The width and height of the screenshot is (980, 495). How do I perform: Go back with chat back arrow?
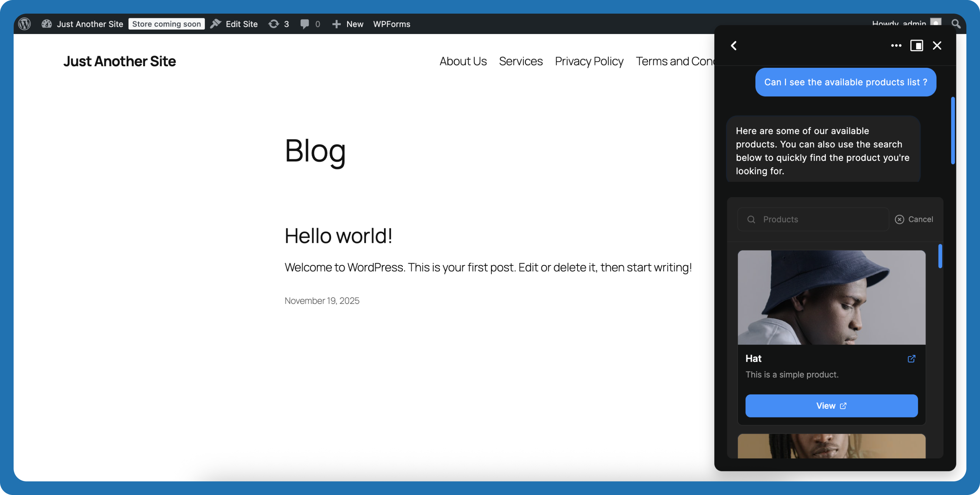pyautogui.click(x=734, y=46)
